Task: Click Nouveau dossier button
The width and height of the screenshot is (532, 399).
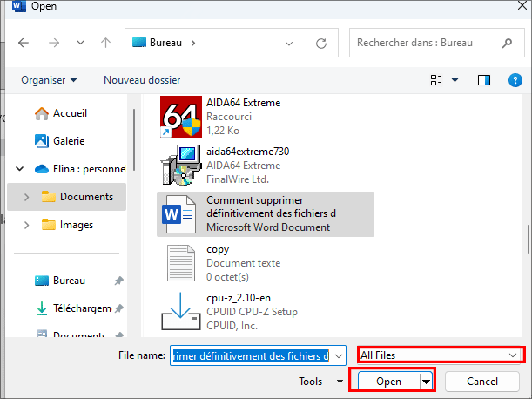Action: [x=142, y=80]
